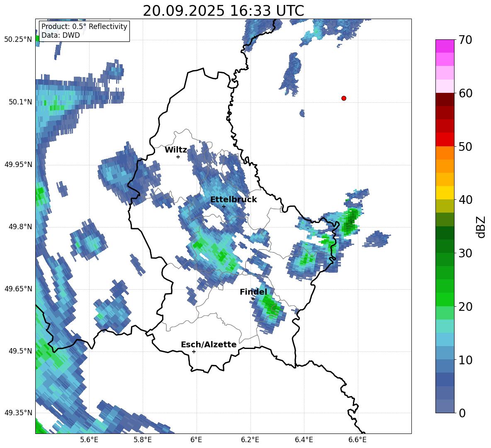Click the 49.95°N latitude label
The image size is (491, 448).
point(18,164)
